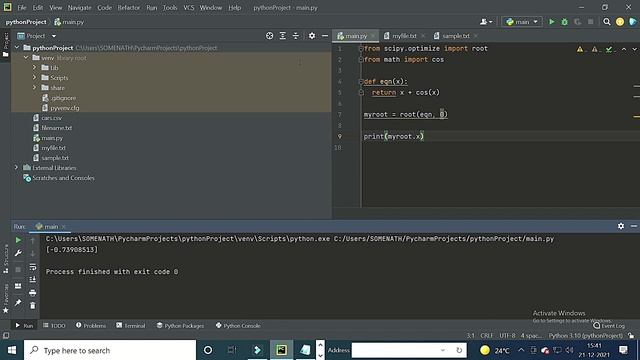640x360 pixels.
Task: Open Windows Start menu
Action: click(x=12, y=350)
